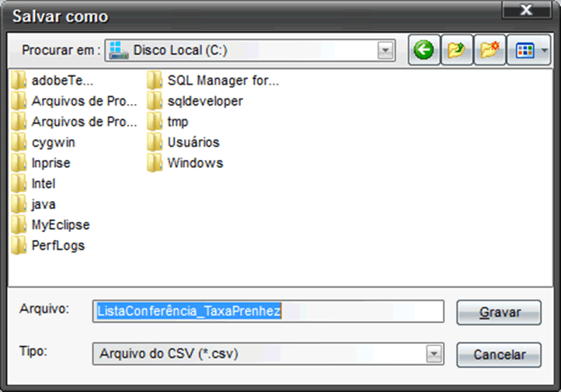Click the Gravar button
This screenshot has height=392, width=561.
coord(499,312)
